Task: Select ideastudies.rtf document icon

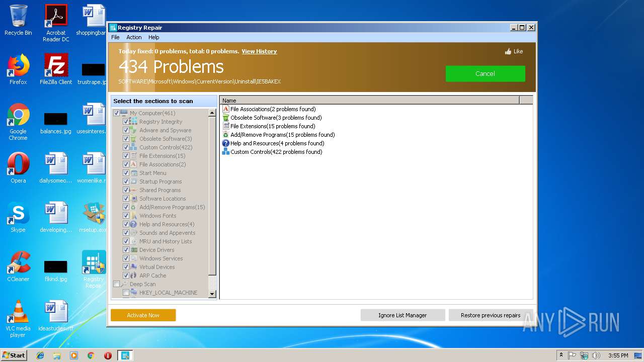Action: point(56,316)
